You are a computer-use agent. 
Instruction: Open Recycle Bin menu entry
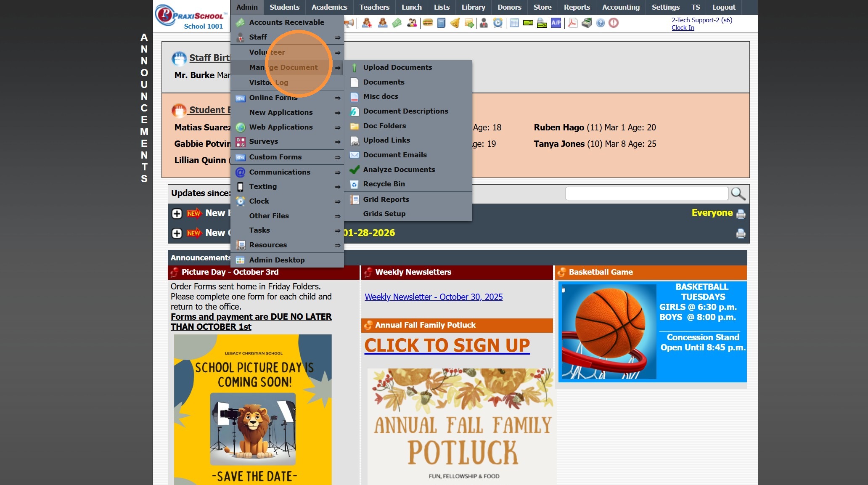click(384, 184)
